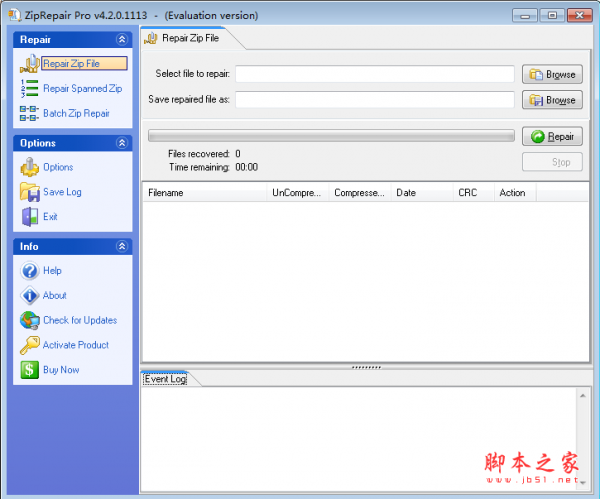Image resolution: width=600 pixels, height=499 pixels.
Task: Select the Event Log tab
Action: tap(166, 379)
